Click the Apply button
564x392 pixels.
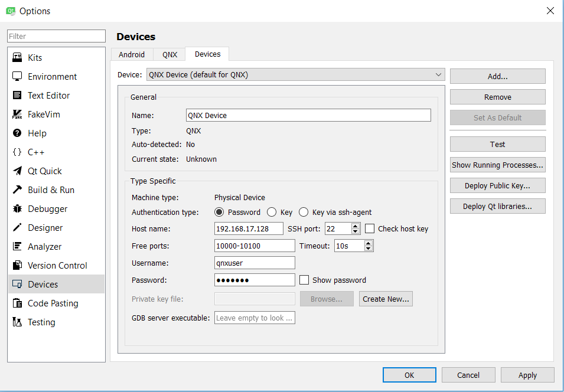(x=527, y=375)
